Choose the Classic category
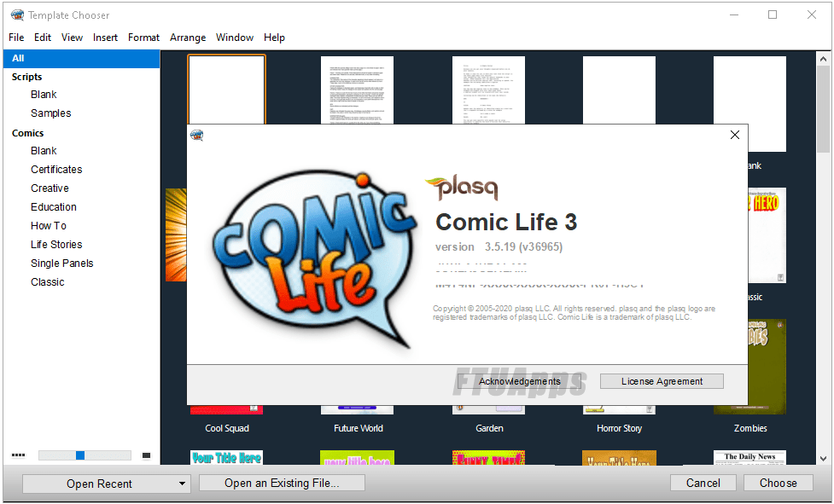This screenshot has height=504, width=834. [x=47, y=282]
